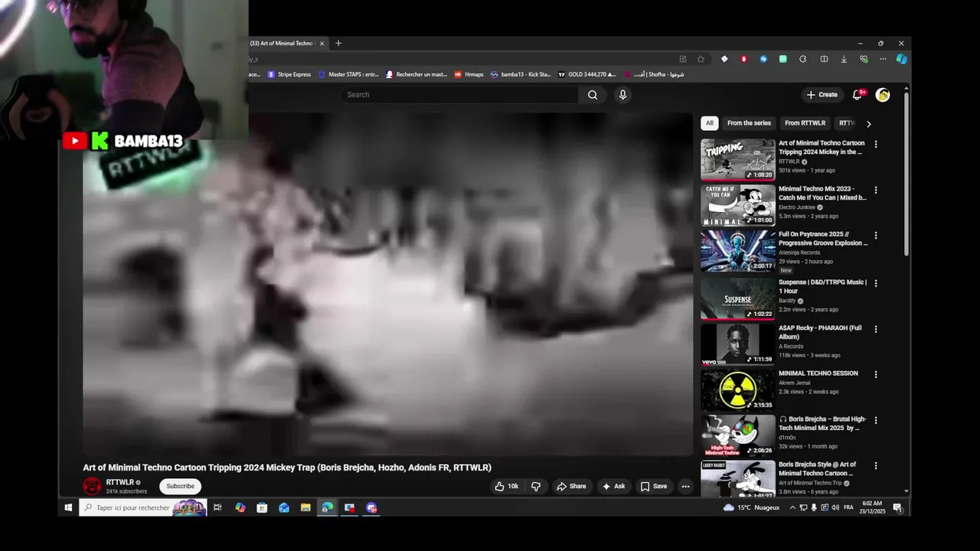
Task: Open options for A$AP Rocky PHARAOH video
Action: [876, 329]
